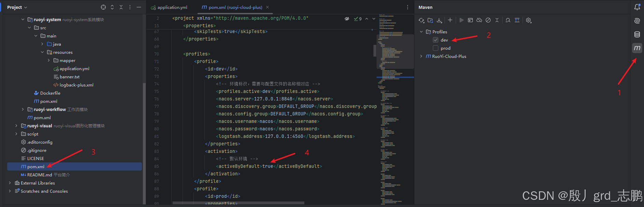Image resolution: width=644 pixels, height=207 pixels.
Task: Open editor tabs more options menu
Action: pos(408,7)
